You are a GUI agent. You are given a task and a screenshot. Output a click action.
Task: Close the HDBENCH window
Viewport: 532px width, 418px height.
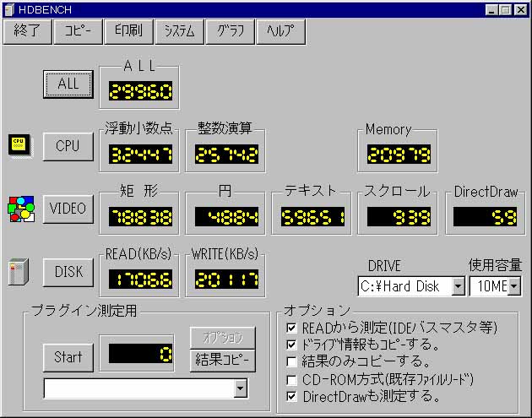click(521, 10)
